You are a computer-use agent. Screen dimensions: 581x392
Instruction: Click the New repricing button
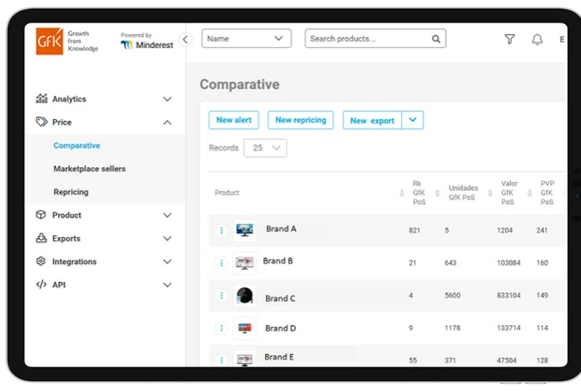(300, 121)
